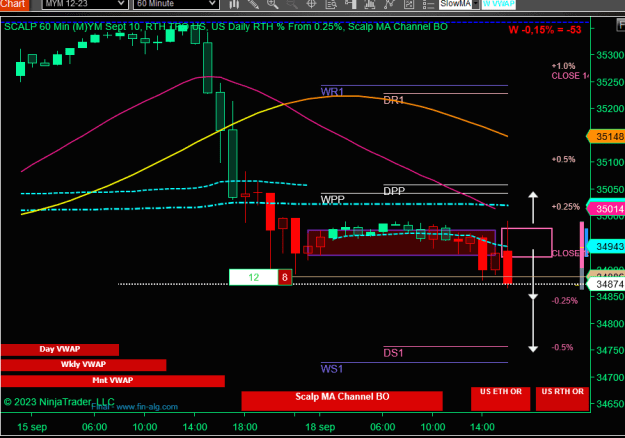Click the -0.25% level label

coord(564,301)
